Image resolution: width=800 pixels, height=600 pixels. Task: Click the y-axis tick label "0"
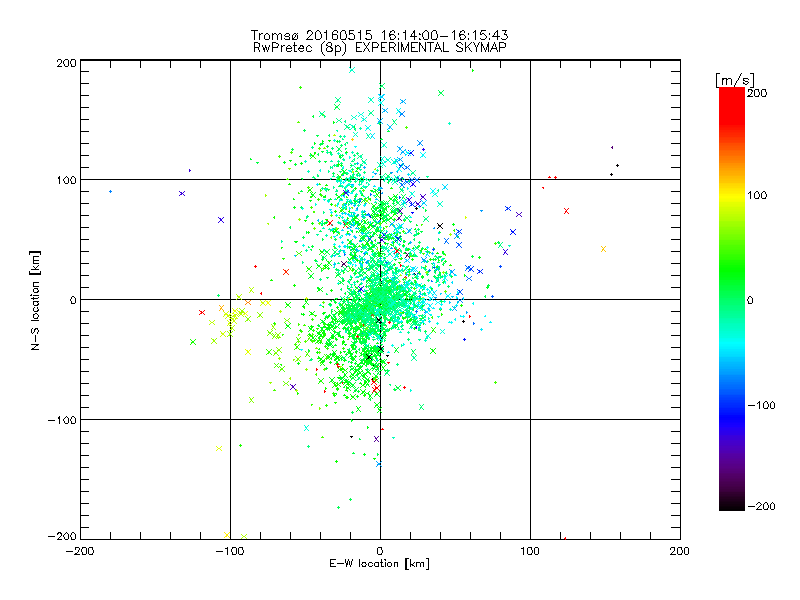pos(73,300)
